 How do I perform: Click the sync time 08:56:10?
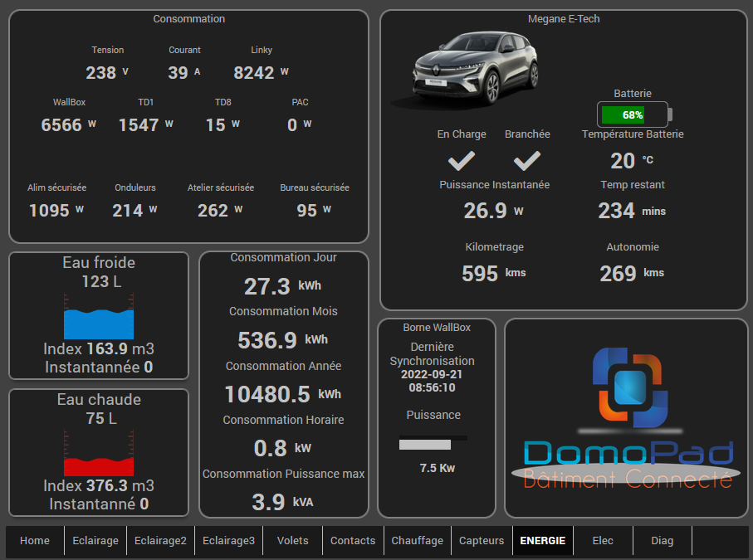pyautogui.click(x=432, y=387)
